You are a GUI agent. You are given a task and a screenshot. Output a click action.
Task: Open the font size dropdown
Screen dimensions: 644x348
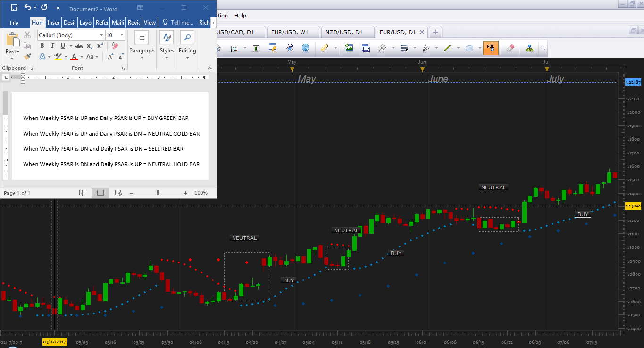[x=122, y=35]
